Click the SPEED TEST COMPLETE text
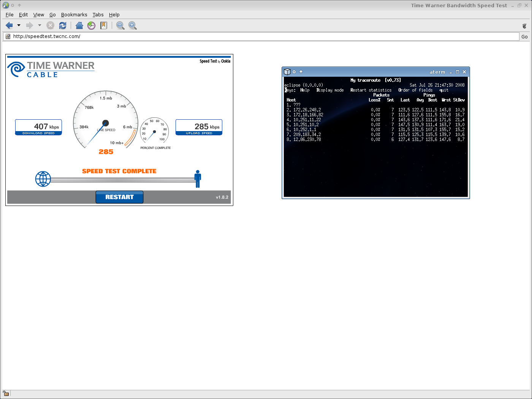The height and width of the screenshot is (399, 532). [119, 171]
